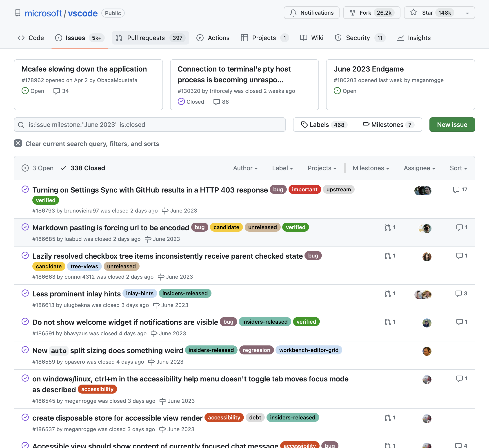This screenshot has height=448, width=489.
Task: Click comment icon showing 17 comments
Action: tap(460, 190)
